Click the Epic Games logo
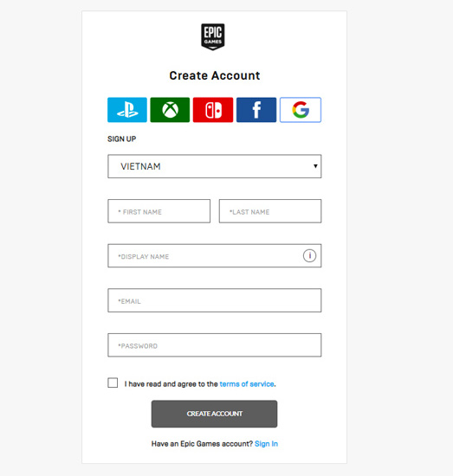This screenshot has width=453, height=476. [x=213, y=37]
